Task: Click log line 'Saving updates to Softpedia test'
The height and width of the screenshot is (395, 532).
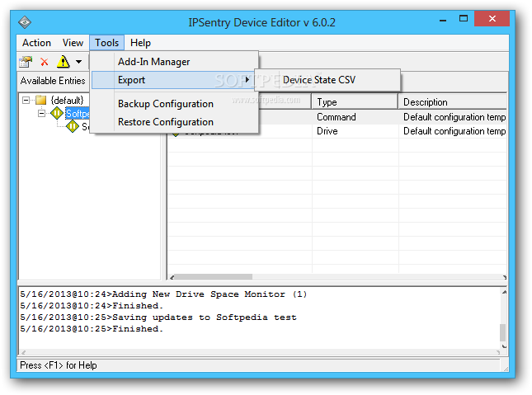Action: pyautogui.click(x=158, y=317)
